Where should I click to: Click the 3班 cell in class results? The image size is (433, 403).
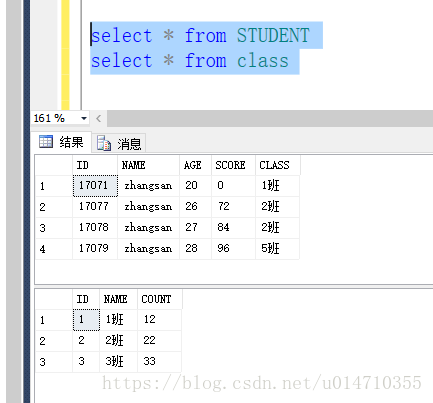click(x=118, y=362)
